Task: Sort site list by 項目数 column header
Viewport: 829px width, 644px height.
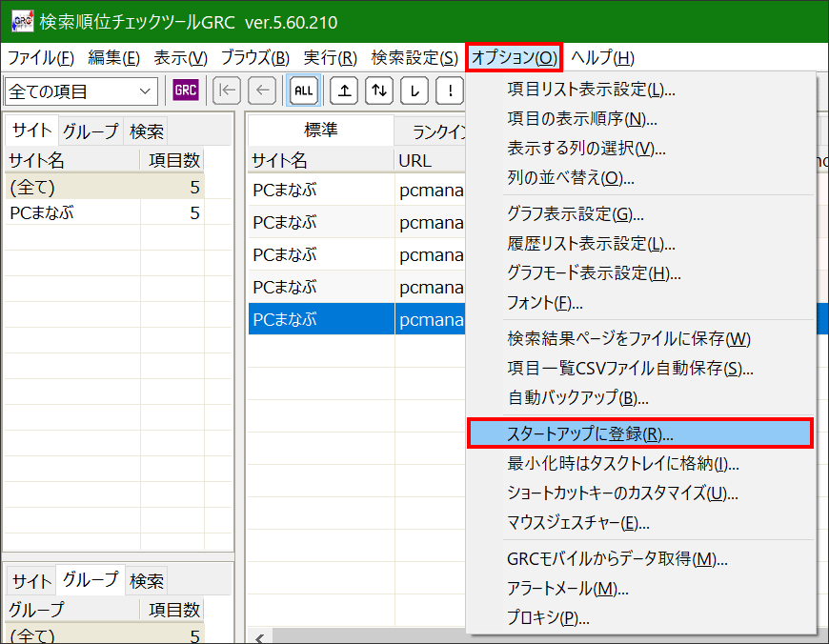Action: tap(172, 160)
